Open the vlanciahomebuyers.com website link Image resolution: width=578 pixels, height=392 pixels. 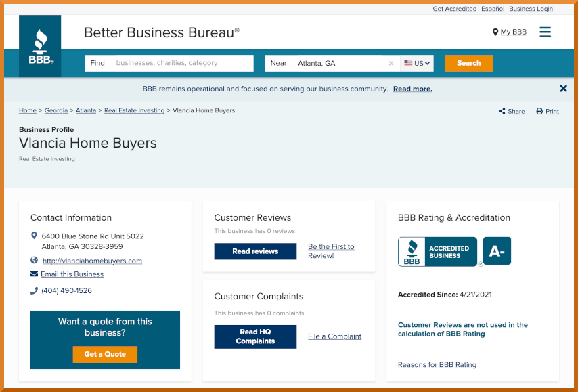tap(92, 261)
